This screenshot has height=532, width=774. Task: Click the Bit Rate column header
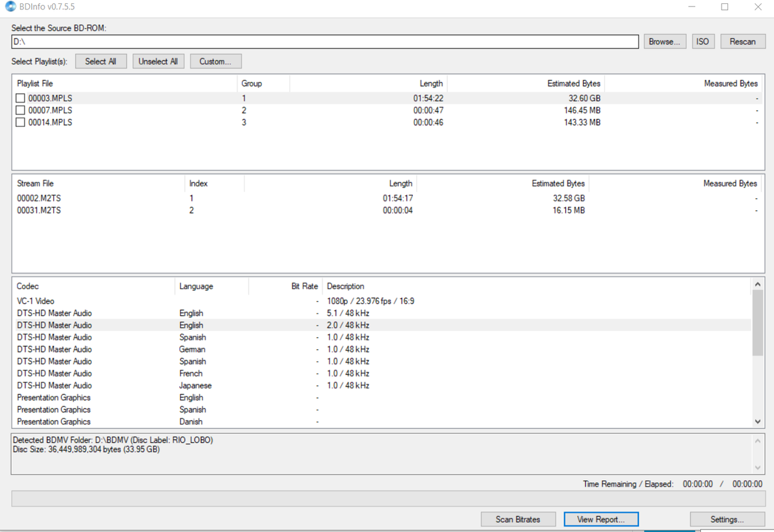tap(285, 286)
